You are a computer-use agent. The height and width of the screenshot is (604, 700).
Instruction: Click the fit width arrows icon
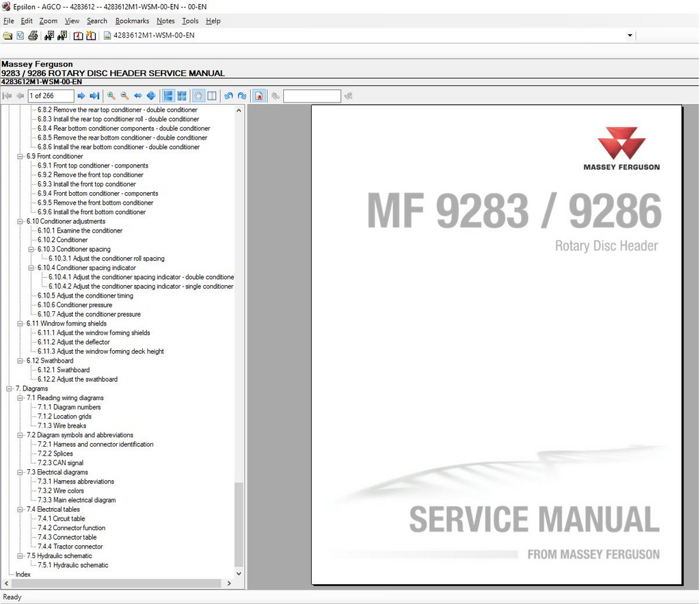click(138, 96)
